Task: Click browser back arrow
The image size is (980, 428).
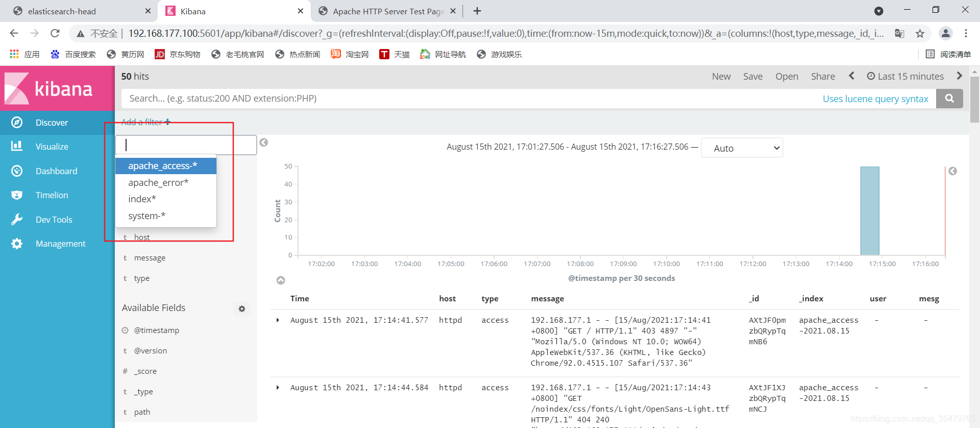Action: [14, 33]
